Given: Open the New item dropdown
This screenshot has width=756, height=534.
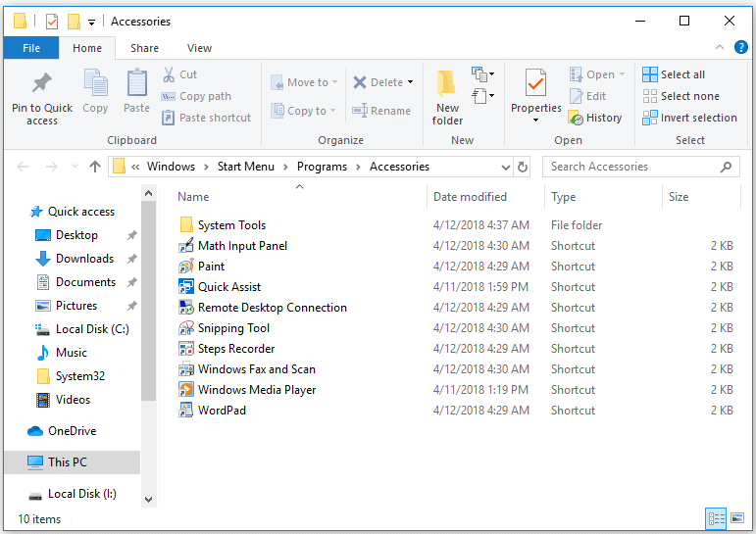Looking at the screenshot, I should tap(482, 74).
